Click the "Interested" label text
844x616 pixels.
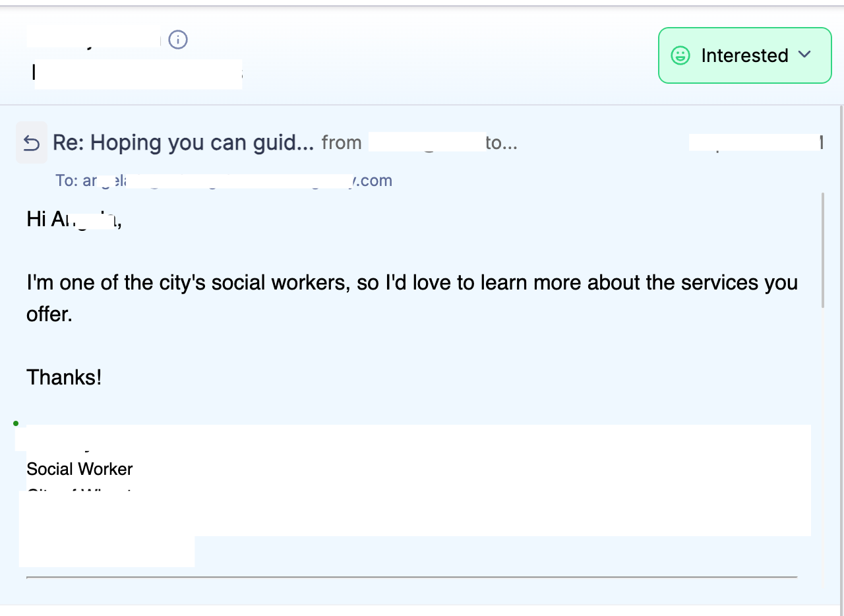[x=744, y=55]
